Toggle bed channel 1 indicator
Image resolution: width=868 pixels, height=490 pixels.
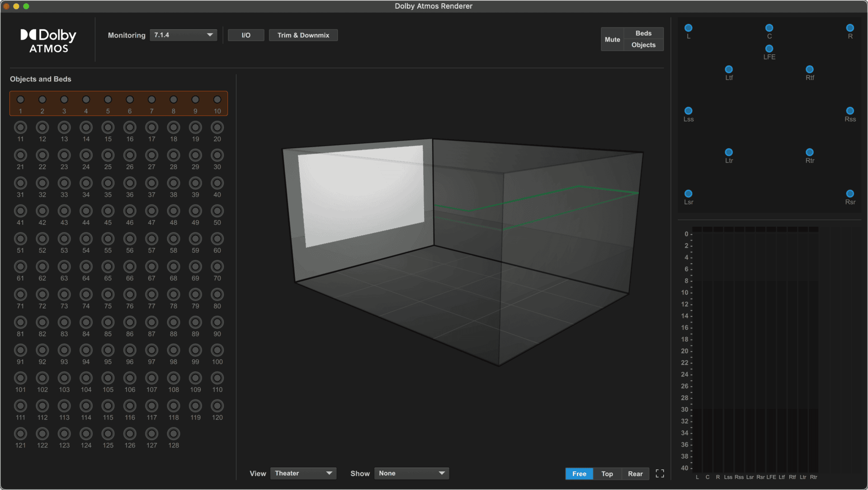20,100
